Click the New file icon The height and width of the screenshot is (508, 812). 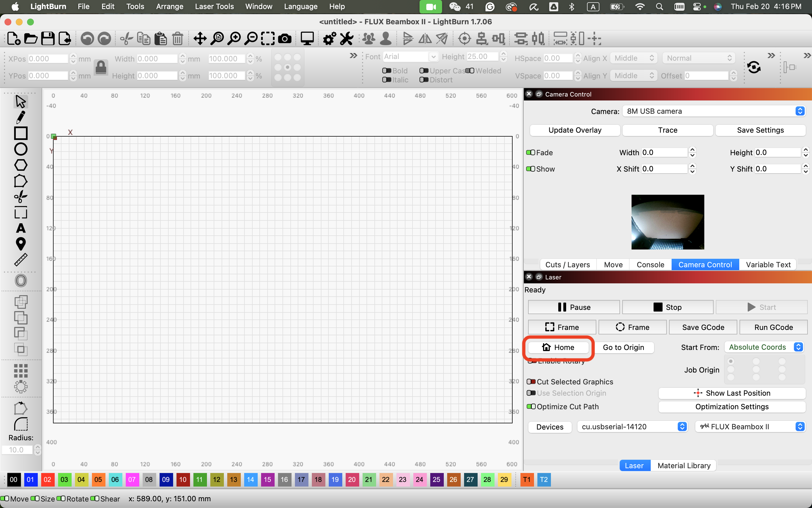pos(14,39)
